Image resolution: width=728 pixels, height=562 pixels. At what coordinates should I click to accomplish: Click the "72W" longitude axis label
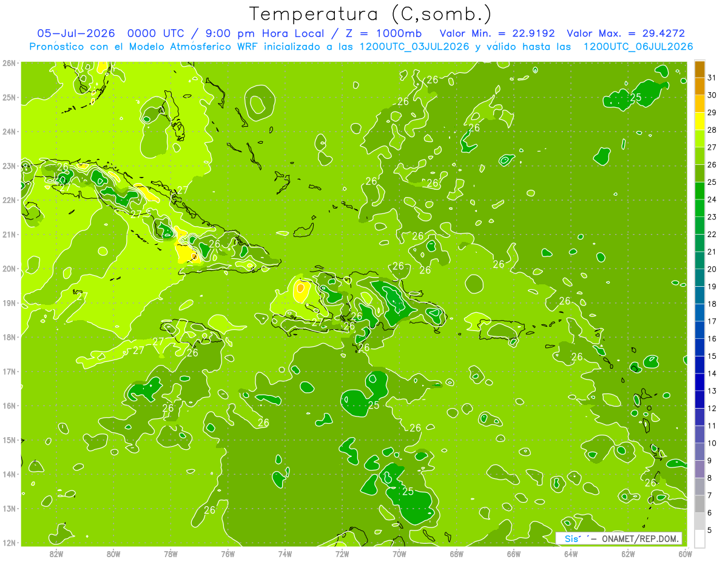342,554
